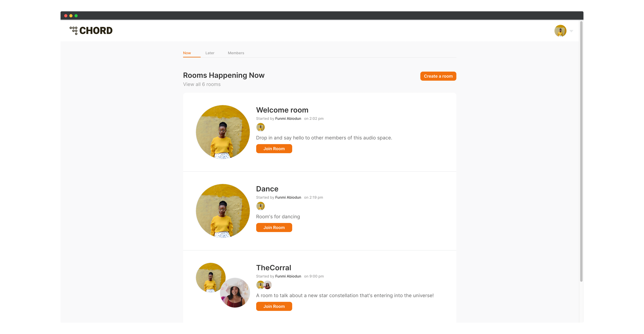The height and width of the screenshot is (334, 644).
Task: Click the Welcome room large host photo
Action: [x=223, y=132]
